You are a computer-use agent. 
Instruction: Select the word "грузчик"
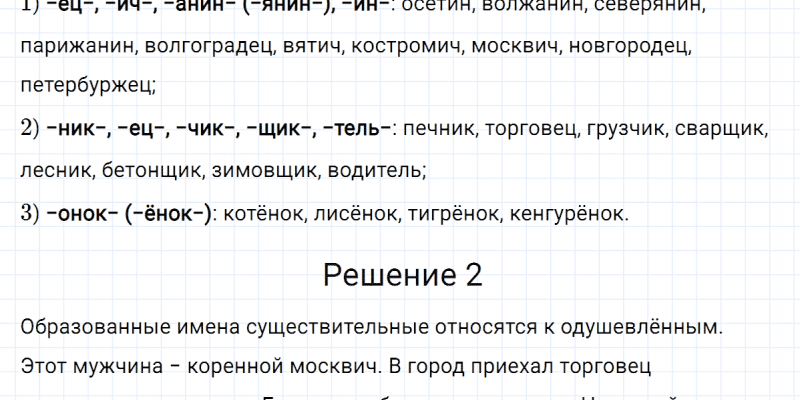click(x=626, y=129)
